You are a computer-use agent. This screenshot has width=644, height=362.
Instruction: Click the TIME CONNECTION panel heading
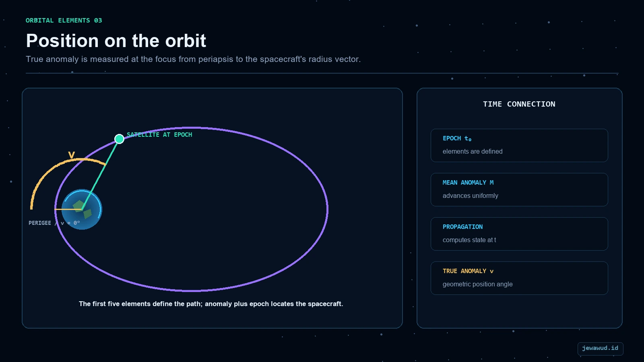pyautogui.click(x=519, y=104)
